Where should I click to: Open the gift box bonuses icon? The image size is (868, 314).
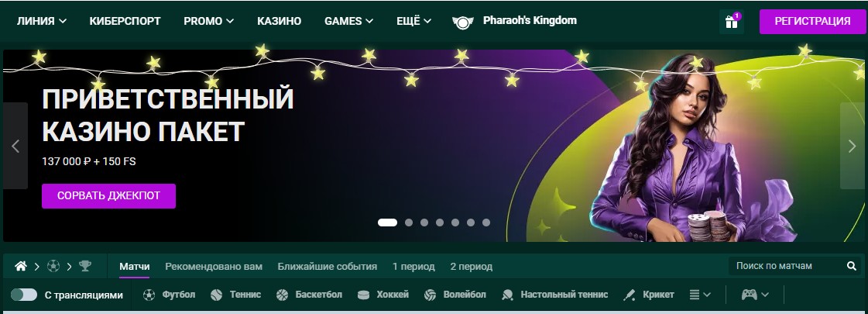click(x=731, y=22)
